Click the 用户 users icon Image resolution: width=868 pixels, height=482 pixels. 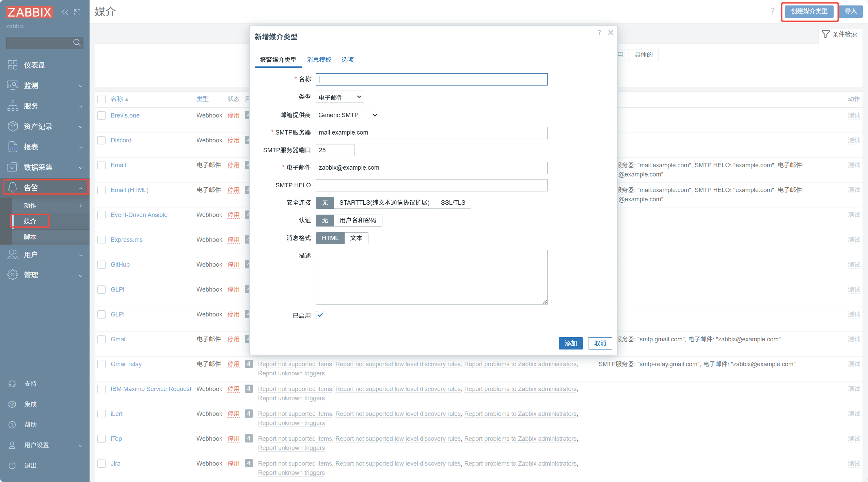click(x=13, y=254)
